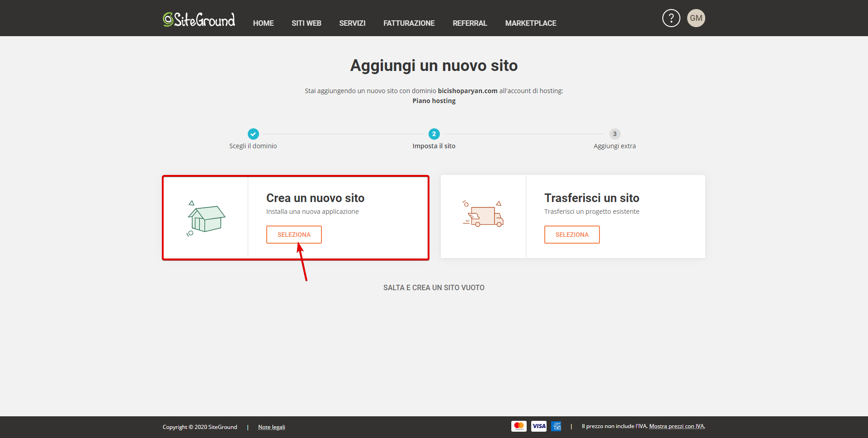Click the SiteGround logo
Image resolution: width=868 pixels, height=438 pixels.
199,19
